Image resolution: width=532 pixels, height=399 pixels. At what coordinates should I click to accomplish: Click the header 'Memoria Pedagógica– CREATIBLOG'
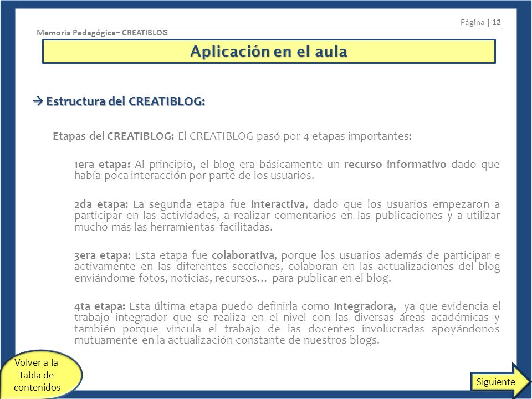pyautogui.click(x=102, y=33)
